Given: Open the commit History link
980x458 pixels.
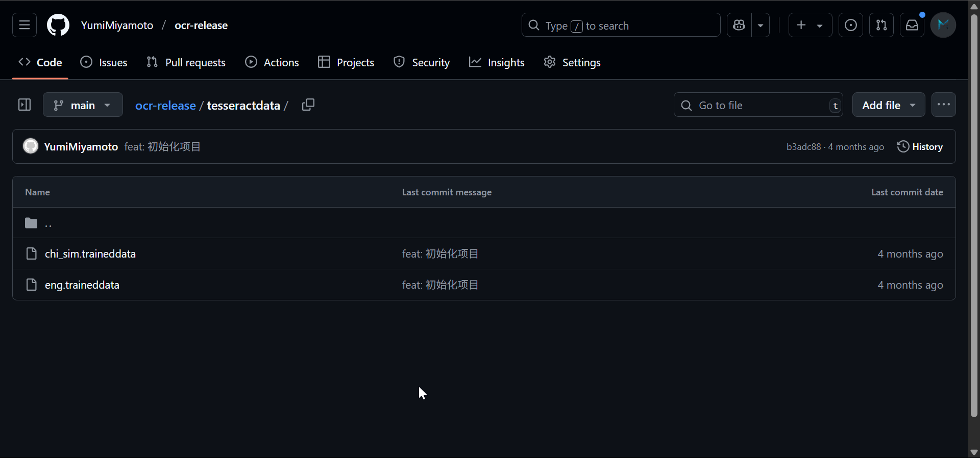Looking at the screenshot, I should tap(920, 147).
